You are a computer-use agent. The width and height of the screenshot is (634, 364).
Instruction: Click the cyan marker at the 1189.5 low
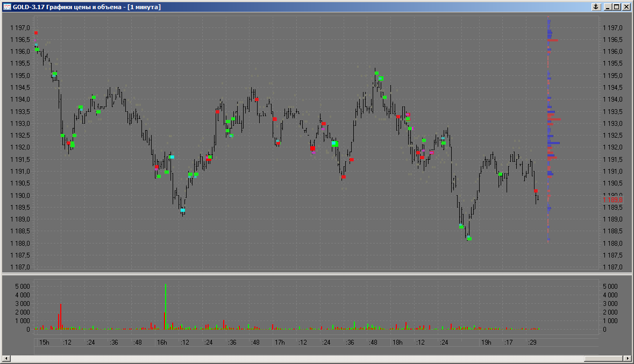pos(183,210)
